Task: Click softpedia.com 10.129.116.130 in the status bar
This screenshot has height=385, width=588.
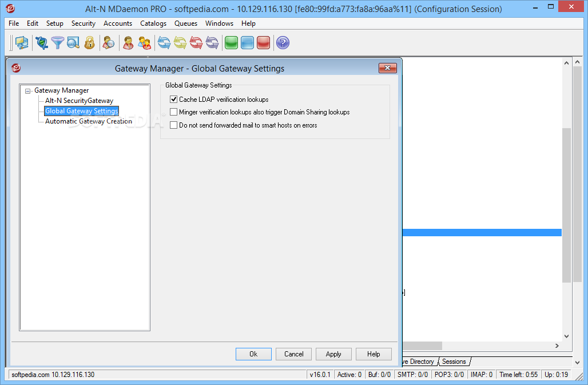Action: click(53, 375)
